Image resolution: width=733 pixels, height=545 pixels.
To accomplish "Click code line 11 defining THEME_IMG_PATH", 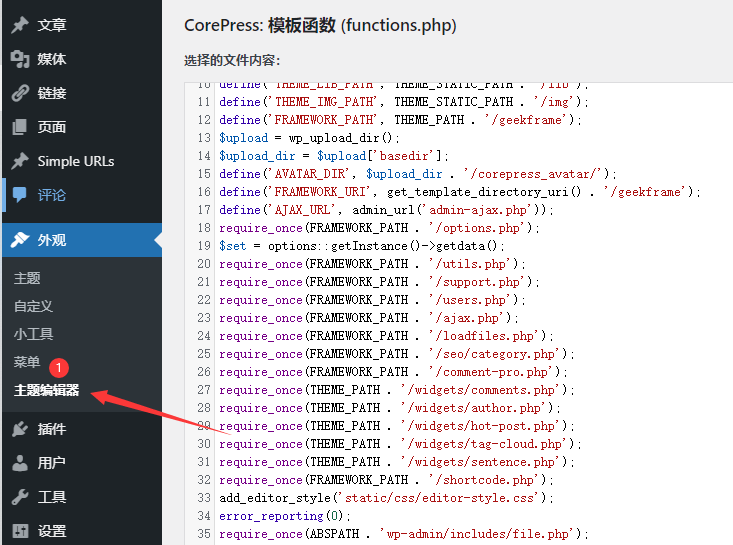I will click(x=404, y=101).
